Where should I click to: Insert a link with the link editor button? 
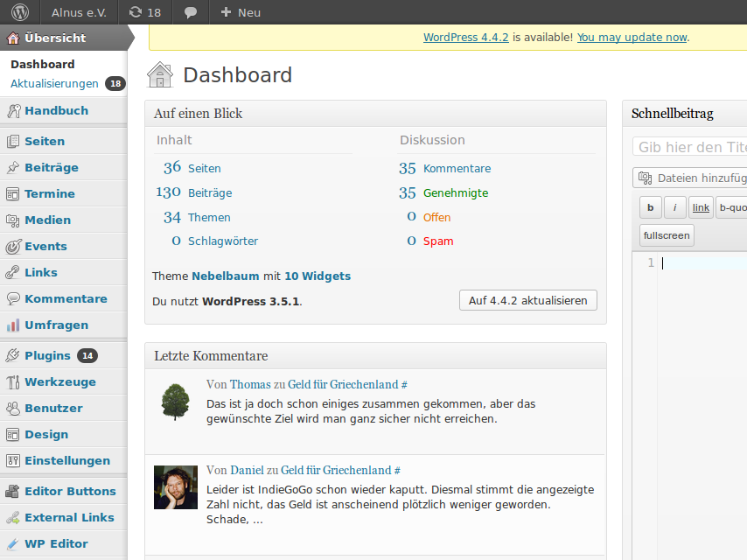[701, 207]
